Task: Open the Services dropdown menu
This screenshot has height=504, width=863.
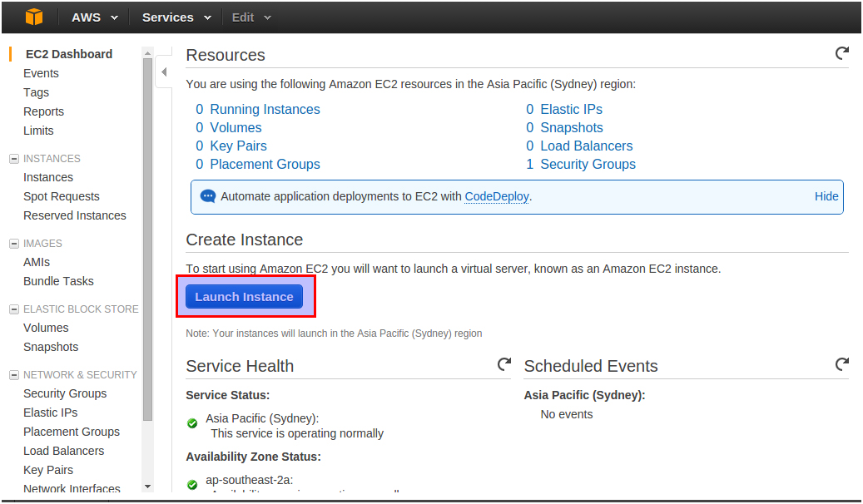Action: click(176, 17)
